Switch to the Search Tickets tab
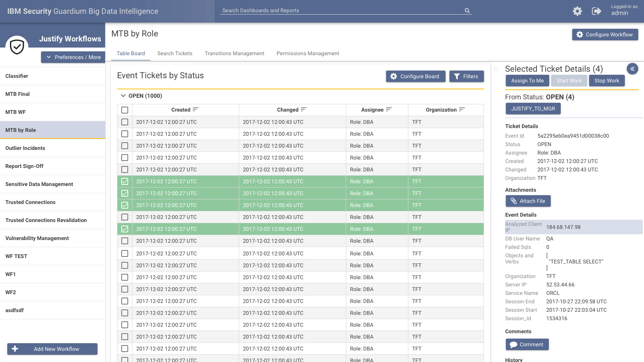 tap(175, 53)
